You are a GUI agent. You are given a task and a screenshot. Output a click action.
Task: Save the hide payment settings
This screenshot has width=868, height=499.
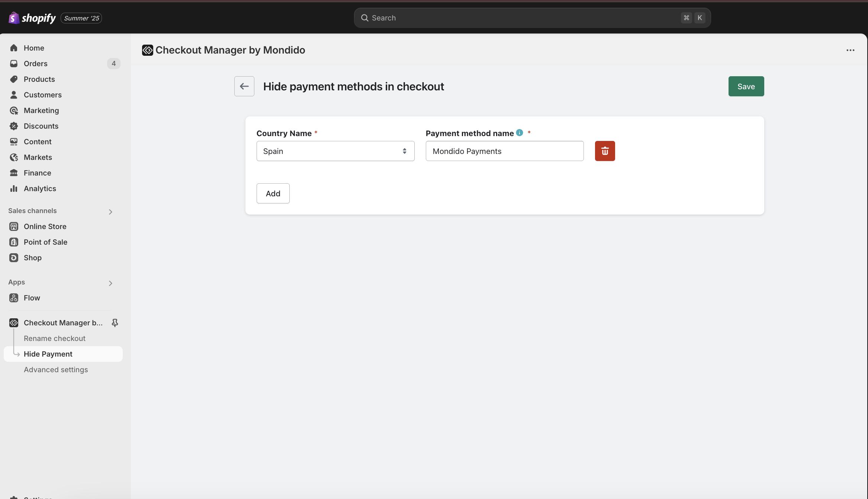tap(746, 86)
